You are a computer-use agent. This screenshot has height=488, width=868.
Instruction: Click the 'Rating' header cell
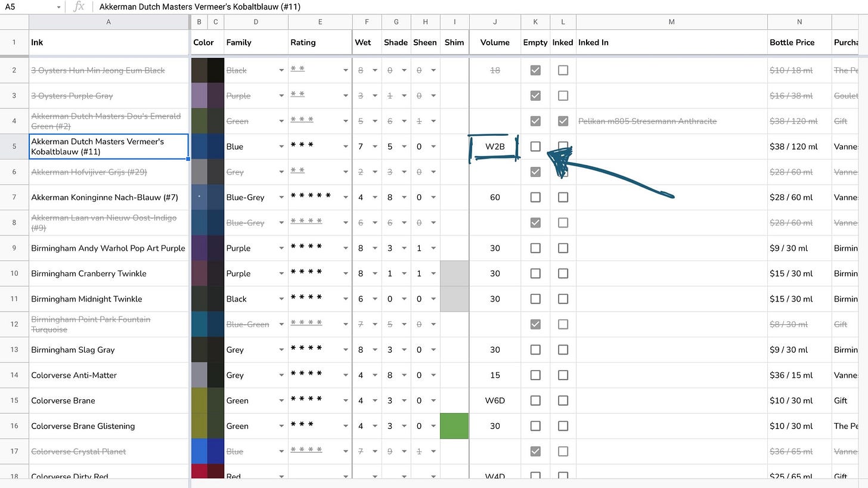(320, 42)
